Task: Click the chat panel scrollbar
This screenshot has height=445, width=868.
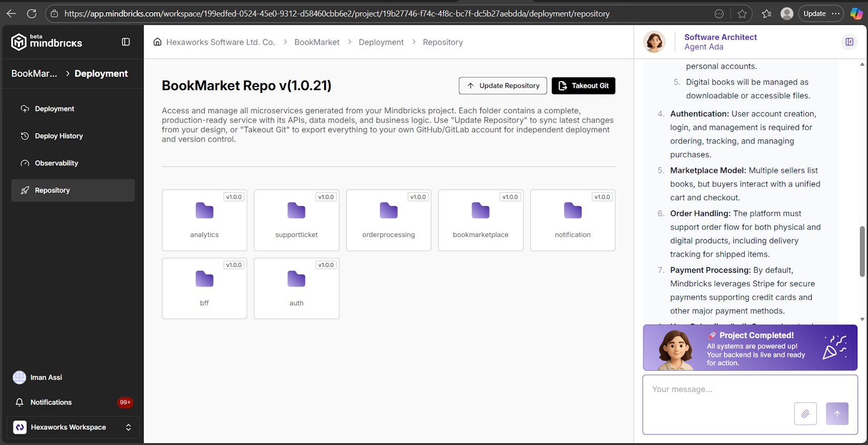Action: tap(862, 251)
